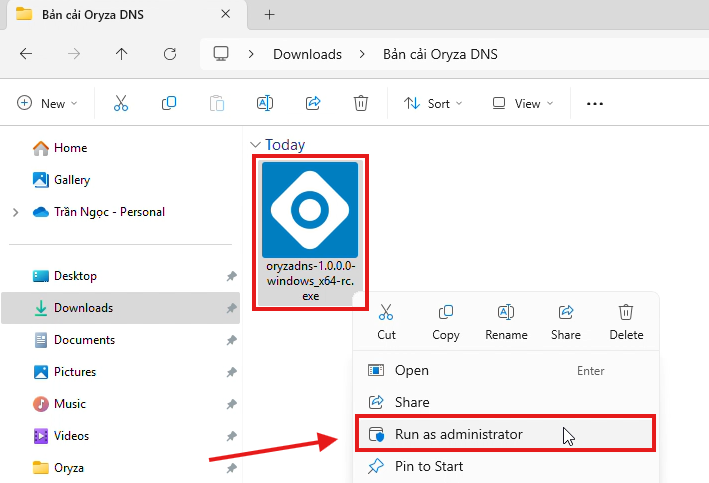The height and width of the screenshot is (483, 709).
Task: Unpin Videos using its pin icon
Action: coord(232,436)
